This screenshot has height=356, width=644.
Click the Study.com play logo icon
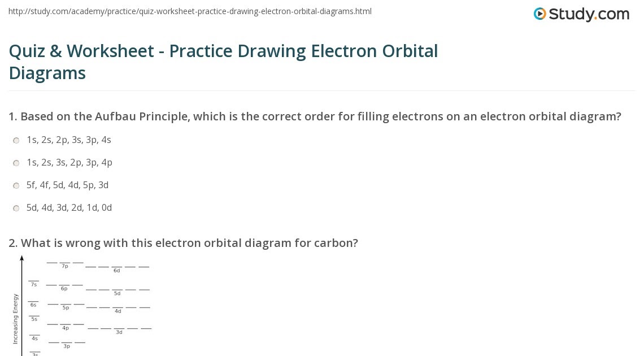pyautogui.click(x=540, y=14)
